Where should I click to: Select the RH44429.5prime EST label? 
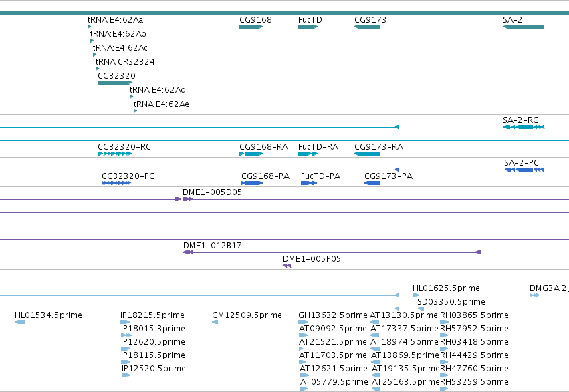[x=474, y=355]
